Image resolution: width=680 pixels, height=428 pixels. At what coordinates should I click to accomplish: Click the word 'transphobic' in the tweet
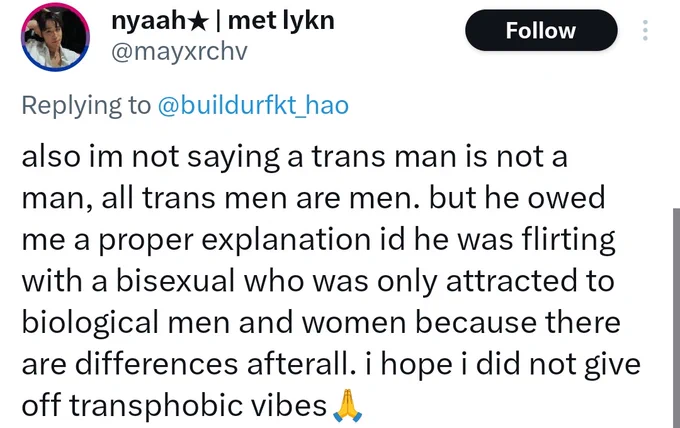(x=198, y=407)
